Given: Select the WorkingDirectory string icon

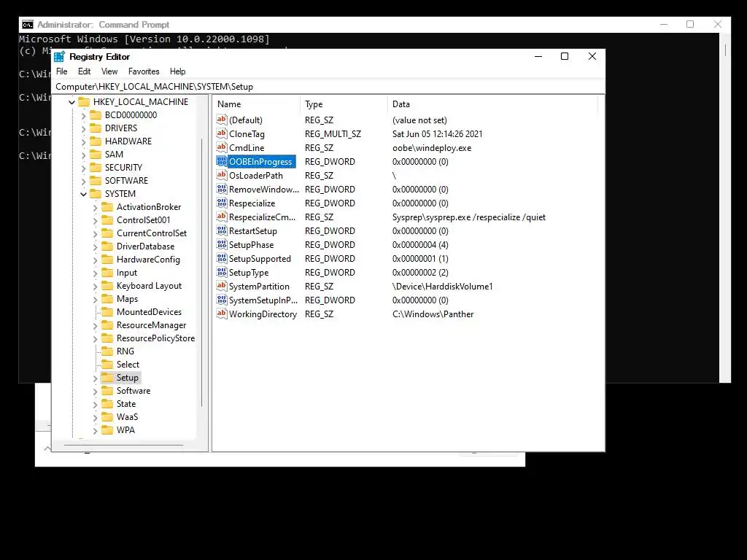Looking at the screenshot, I should pos(222,313).
